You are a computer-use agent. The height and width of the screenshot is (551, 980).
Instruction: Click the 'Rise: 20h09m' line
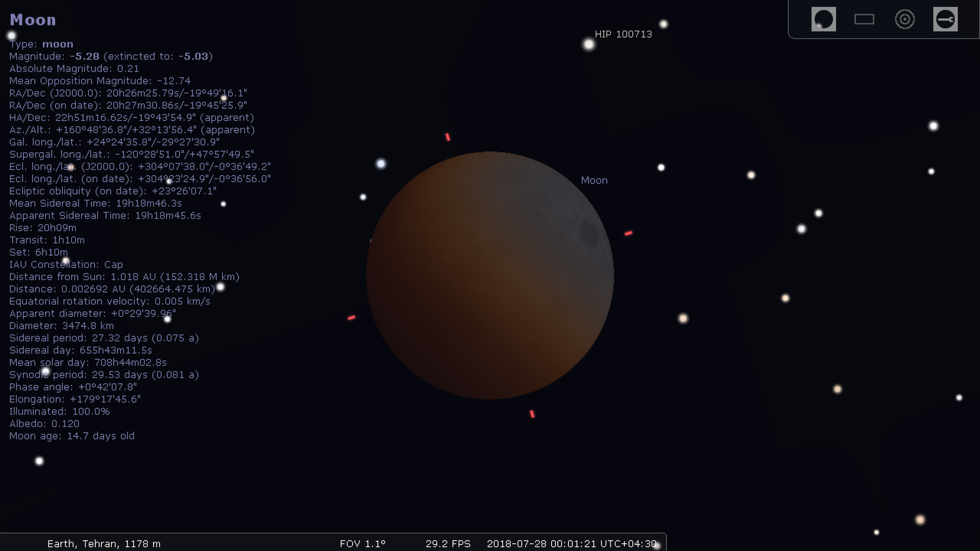(42, 228)
